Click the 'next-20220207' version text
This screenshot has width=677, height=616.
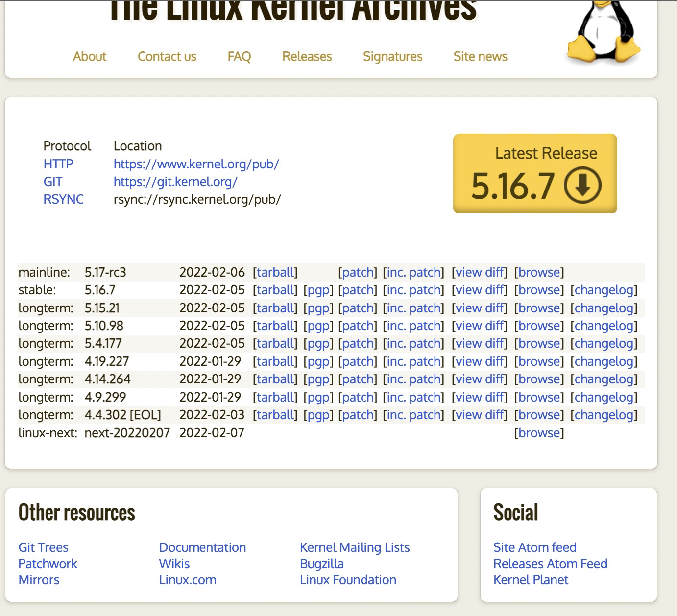(127, 433)
